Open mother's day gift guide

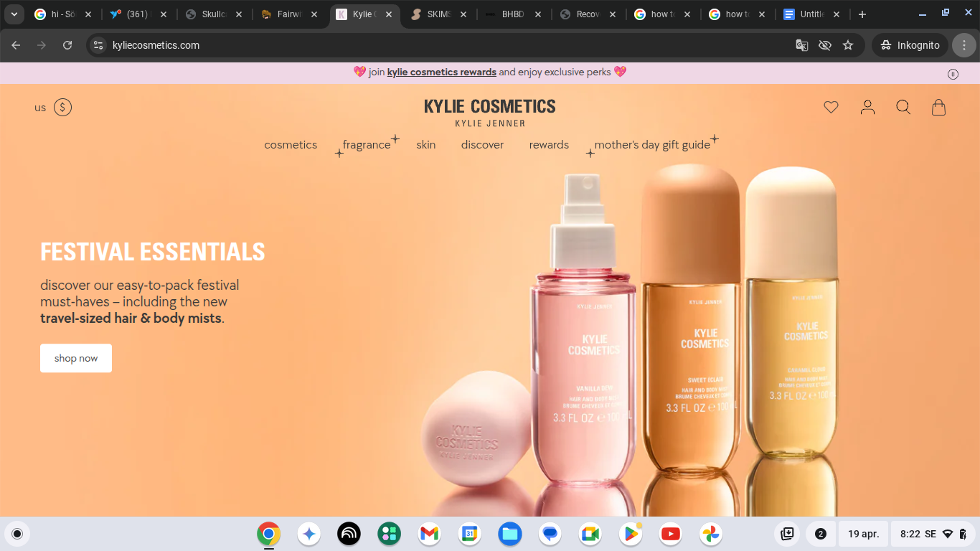[x=652, y=145]
